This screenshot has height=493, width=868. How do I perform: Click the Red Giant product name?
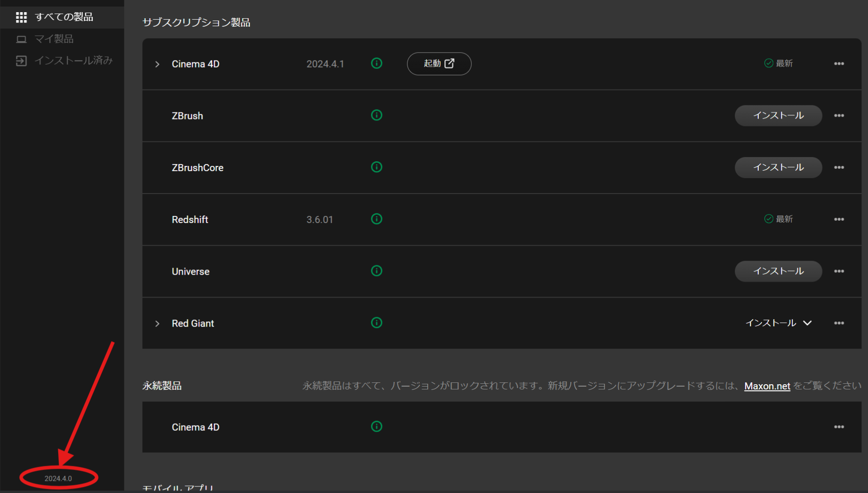pos(193,323)
